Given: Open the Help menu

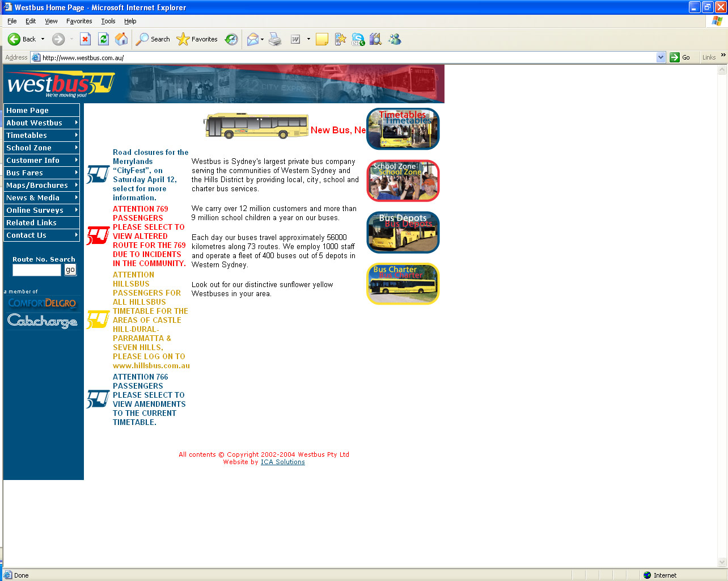Looking at the screenshot, I should (130, 21).
